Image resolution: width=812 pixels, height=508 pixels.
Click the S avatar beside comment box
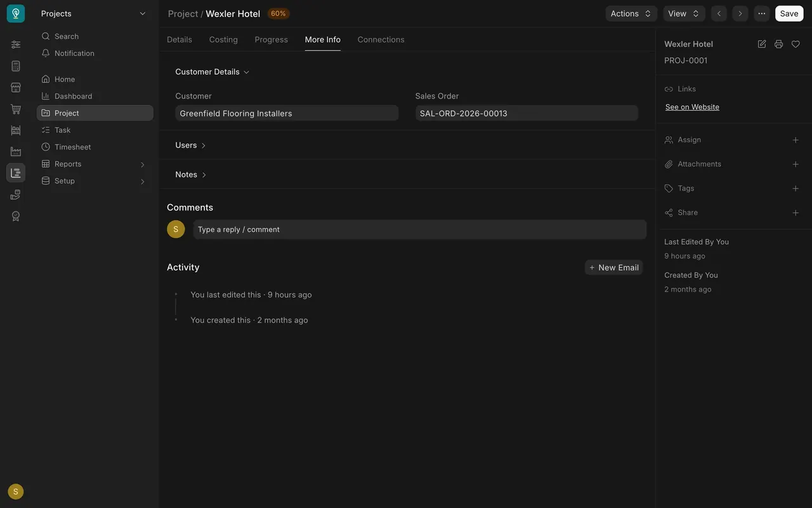pos(176,229)
